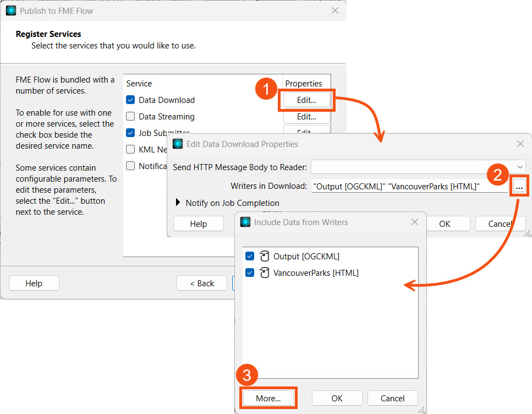Screen dimensions: 532x414
Task: Click OK in Include Data from Writers dialog
Action: click(337, 398)
